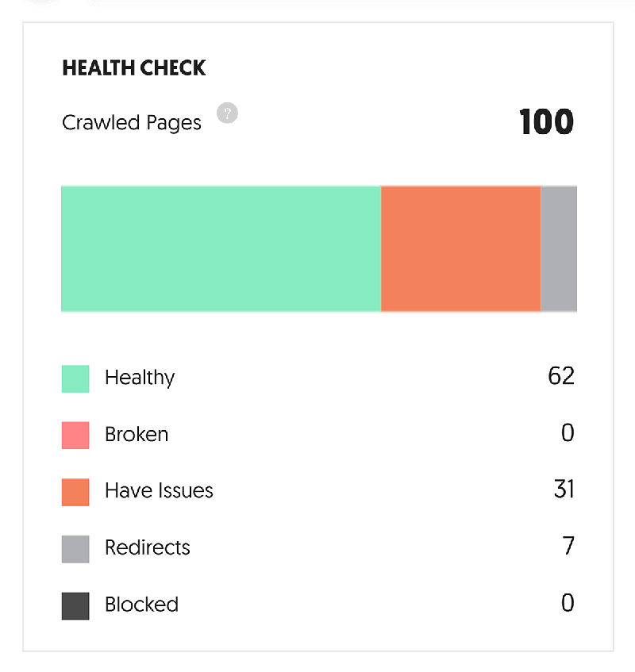635x672 pixels.
Task: Select the Have Issues label
Action: [x=159, y=491]
